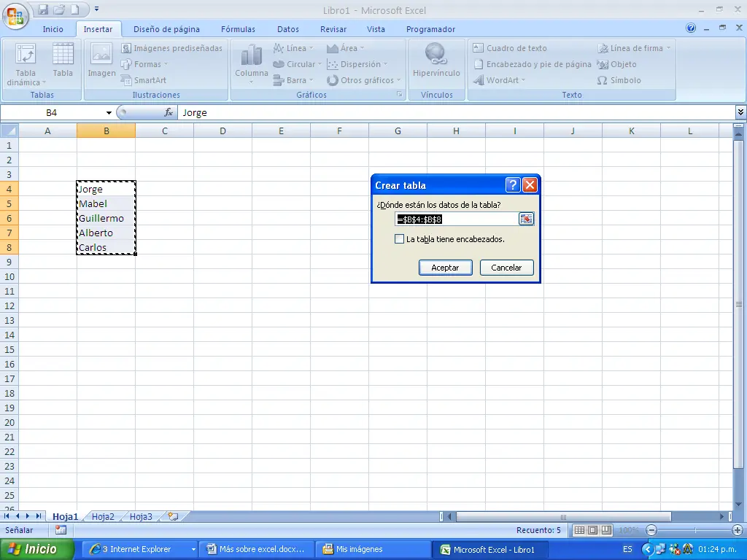The height and width of the screenshot is (560, 747).
Task: Collapse the Crear tabla range selector
Action: pyautogui.click(x=526, y=219)
